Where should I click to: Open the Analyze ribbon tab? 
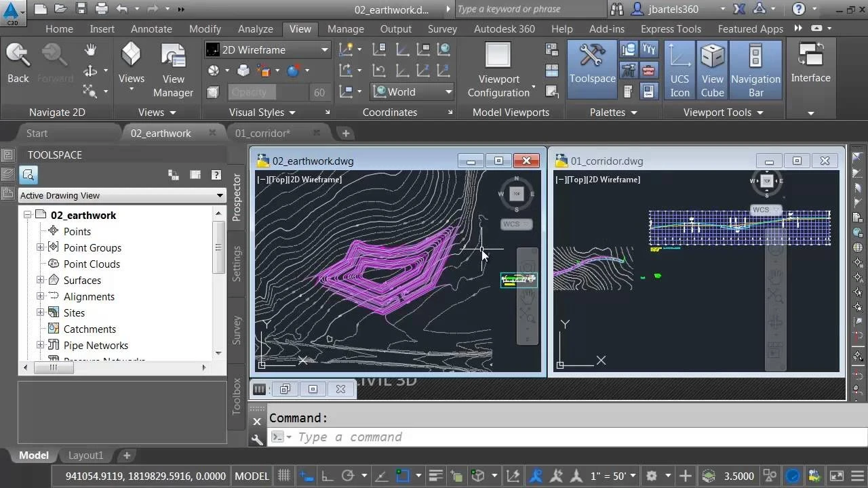255,28
